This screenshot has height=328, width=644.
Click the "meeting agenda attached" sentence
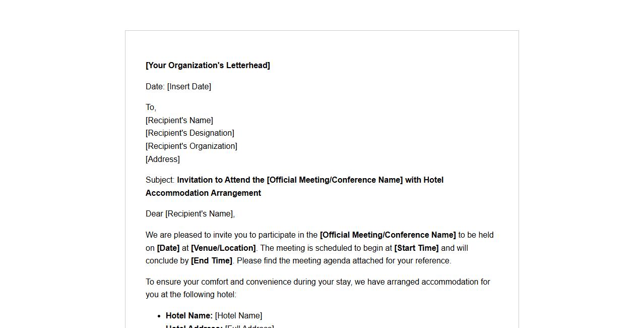(x=344, y=261)
